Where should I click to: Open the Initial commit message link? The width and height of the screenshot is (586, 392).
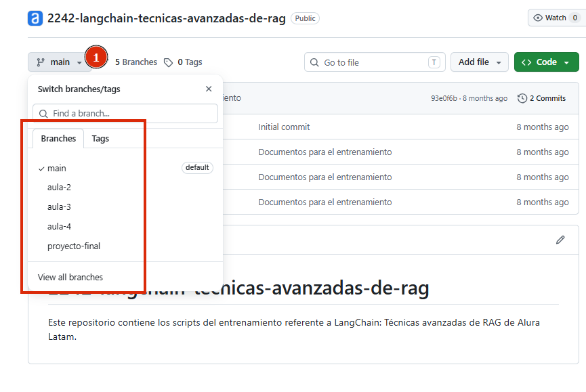[284, 127]
